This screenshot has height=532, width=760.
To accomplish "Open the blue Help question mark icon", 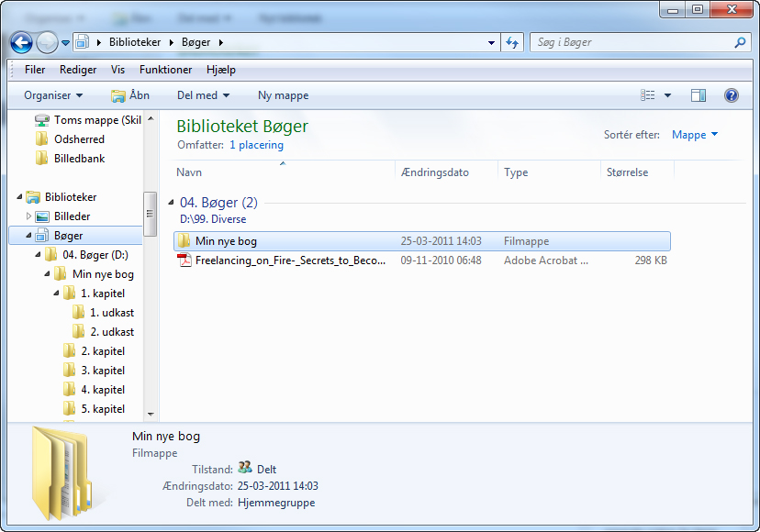I will (x=731, y=95).
